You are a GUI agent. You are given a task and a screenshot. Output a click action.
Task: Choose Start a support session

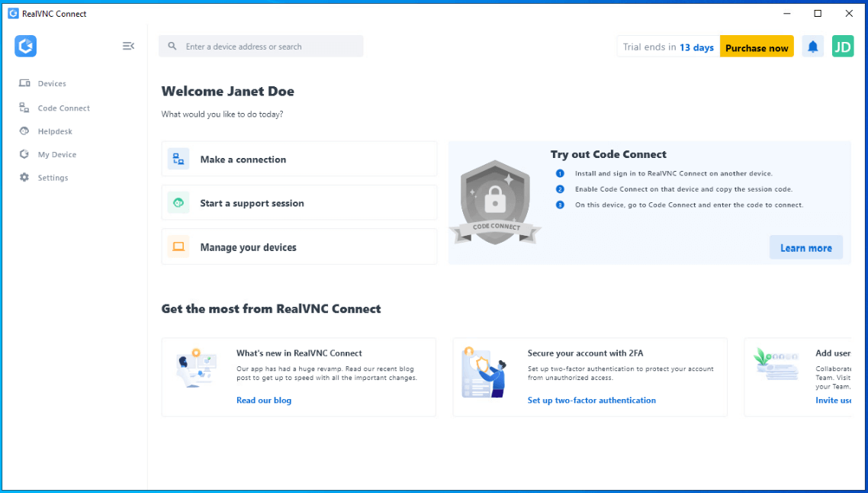[x=299, y=203]
